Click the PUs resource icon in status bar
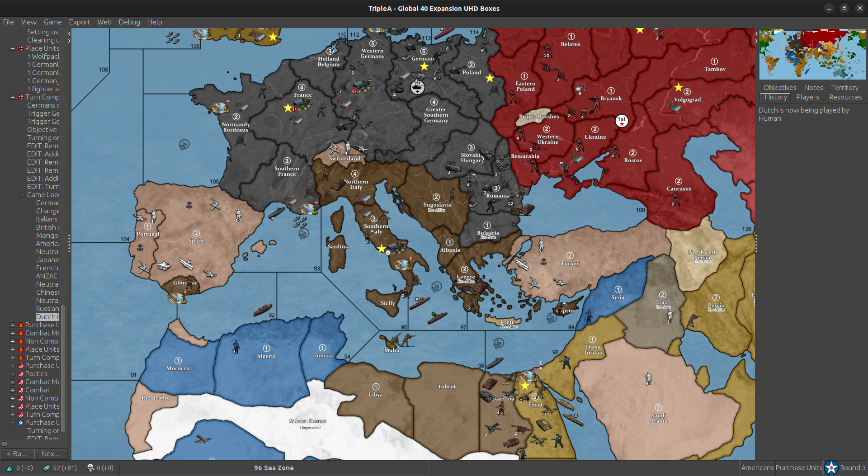 (46, 468)
